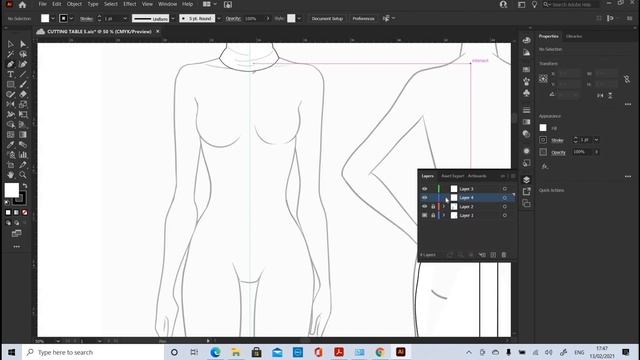Image resolution: width=640 pixels, height=360 pixels.
Task: Open the Edit Toolbar three-dots button
Action: click(17, 247)
